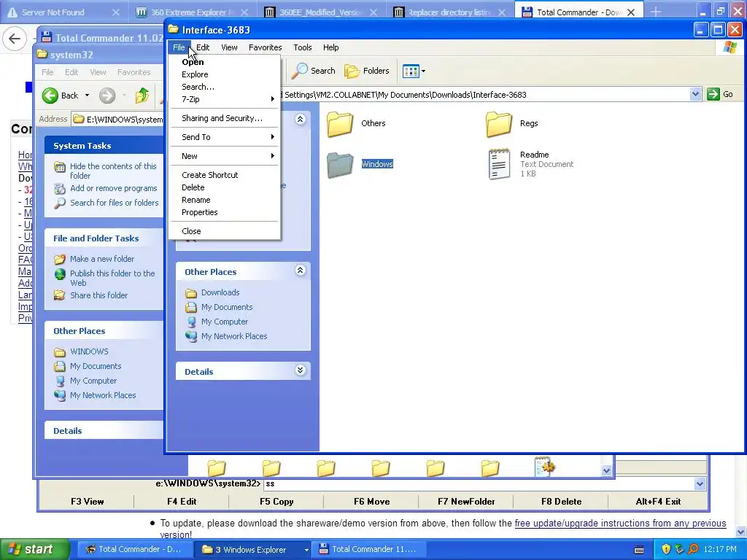The image size is (747, 560).
Task: Expand the 7-Zip submenu
Action: tap(224, 99)
